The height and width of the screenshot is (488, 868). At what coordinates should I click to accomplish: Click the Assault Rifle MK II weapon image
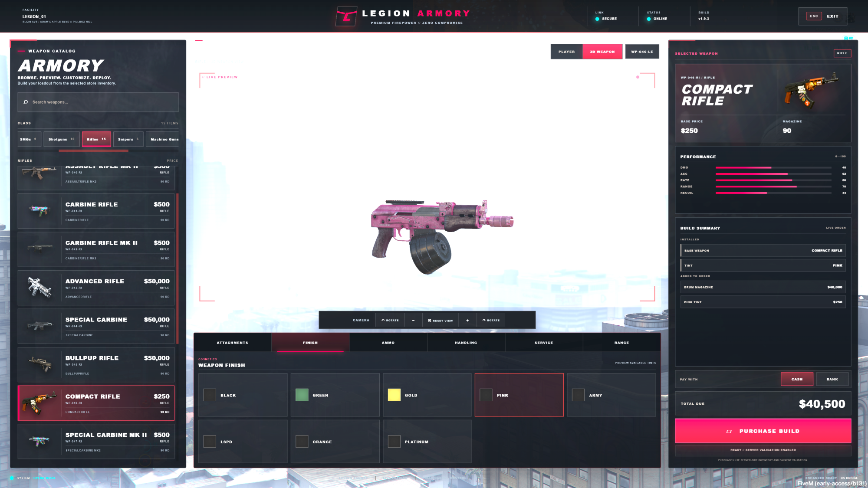point(39,173)
